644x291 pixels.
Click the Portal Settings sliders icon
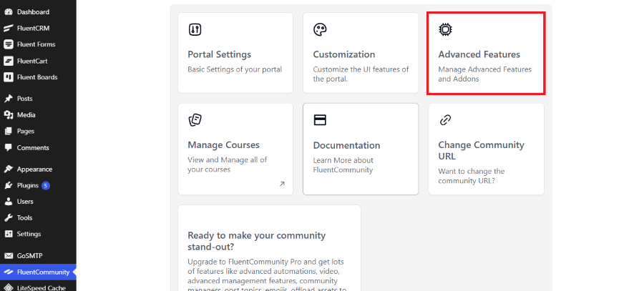(x=195, y=29)
